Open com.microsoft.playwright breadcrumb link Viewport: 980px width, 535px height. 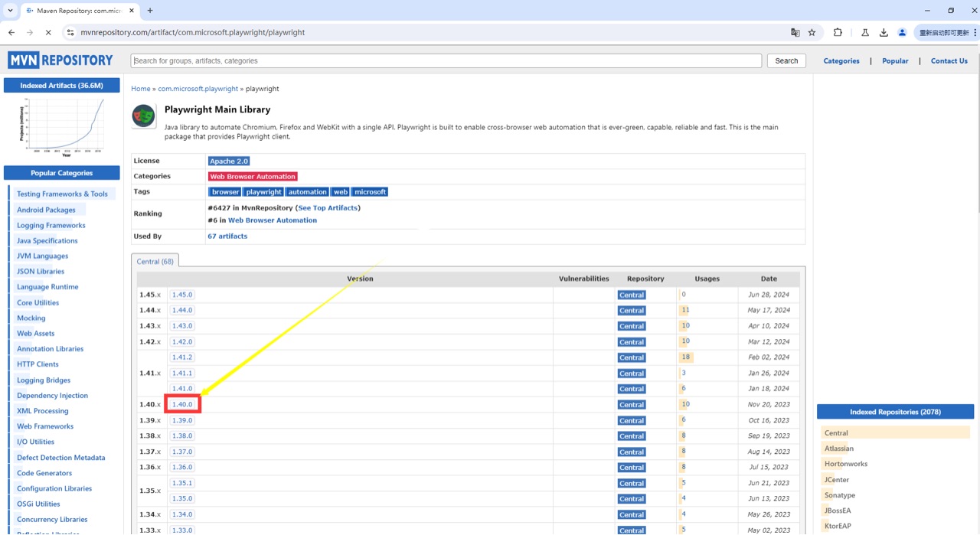[198, 89]
